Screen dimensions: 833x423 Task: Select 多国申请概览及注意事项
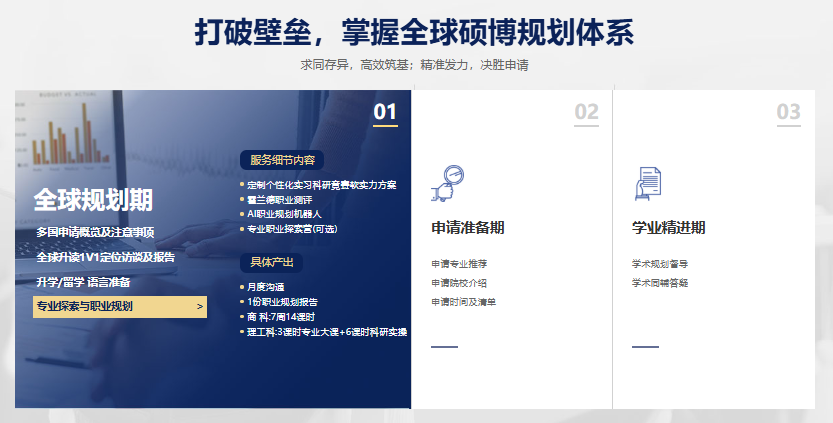pos(95,232)
